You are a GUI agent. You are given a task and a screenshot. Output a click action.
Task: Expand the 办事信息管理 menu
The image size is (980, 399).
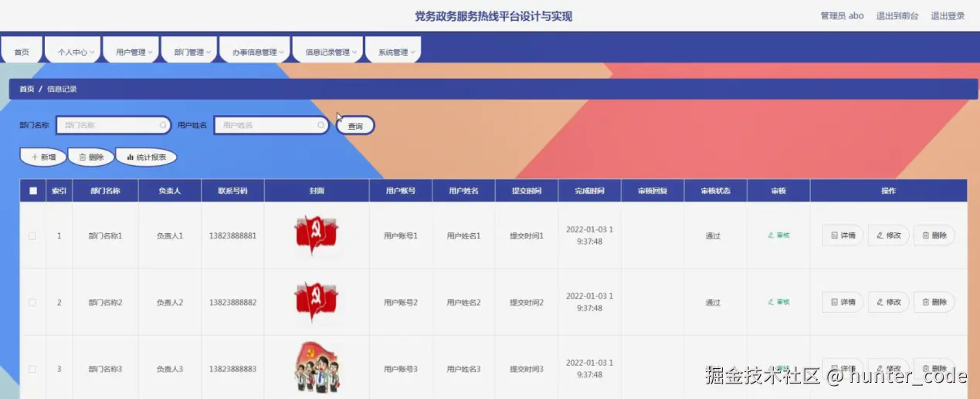coord(255,51)
